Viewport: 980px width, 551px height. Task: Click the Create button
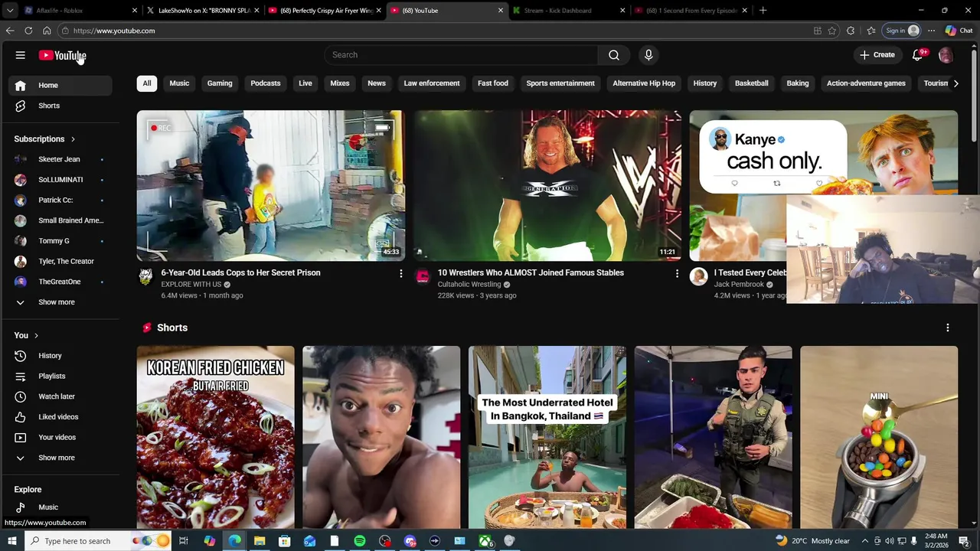(877, 55)
